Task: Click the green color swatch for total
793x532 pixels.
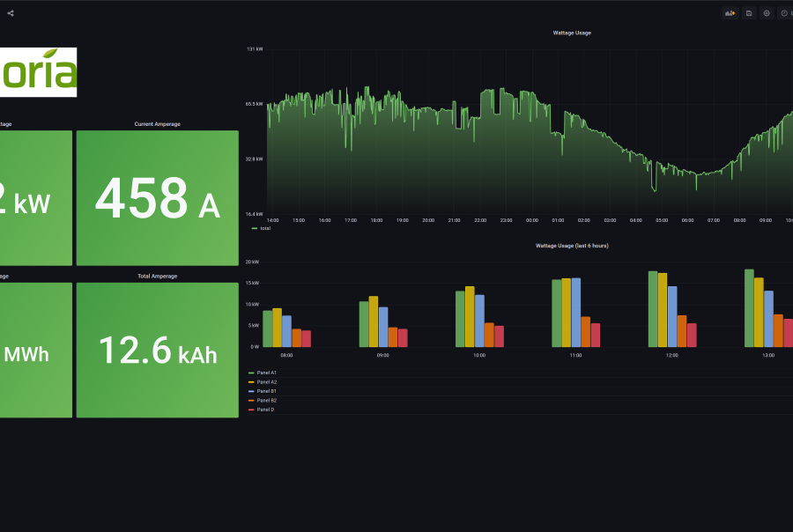Action: (x=254, y=228)
